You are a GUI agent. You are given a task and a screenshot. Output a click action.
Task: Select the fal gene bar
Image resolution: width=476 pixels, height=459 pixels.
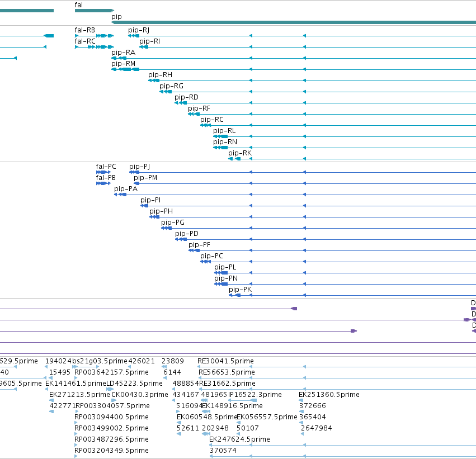click(95, 11)
